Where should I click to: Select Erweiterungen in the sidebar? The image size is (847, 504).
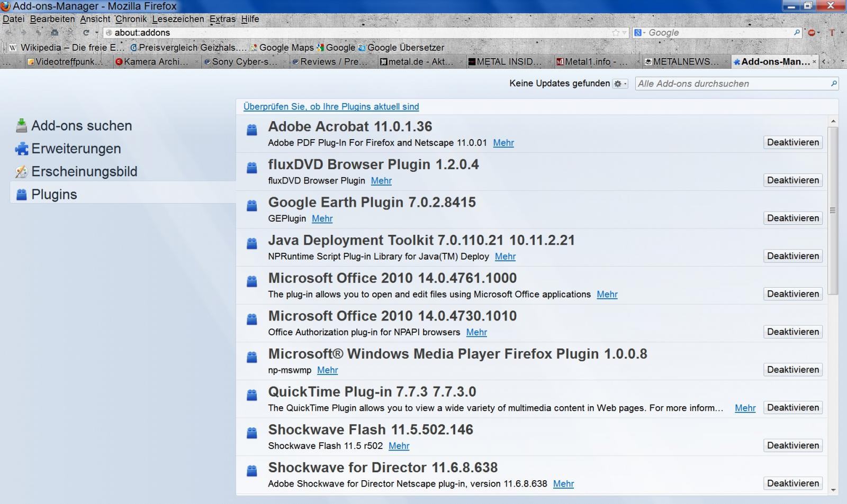pyautogui.click(x=76, y=149)
